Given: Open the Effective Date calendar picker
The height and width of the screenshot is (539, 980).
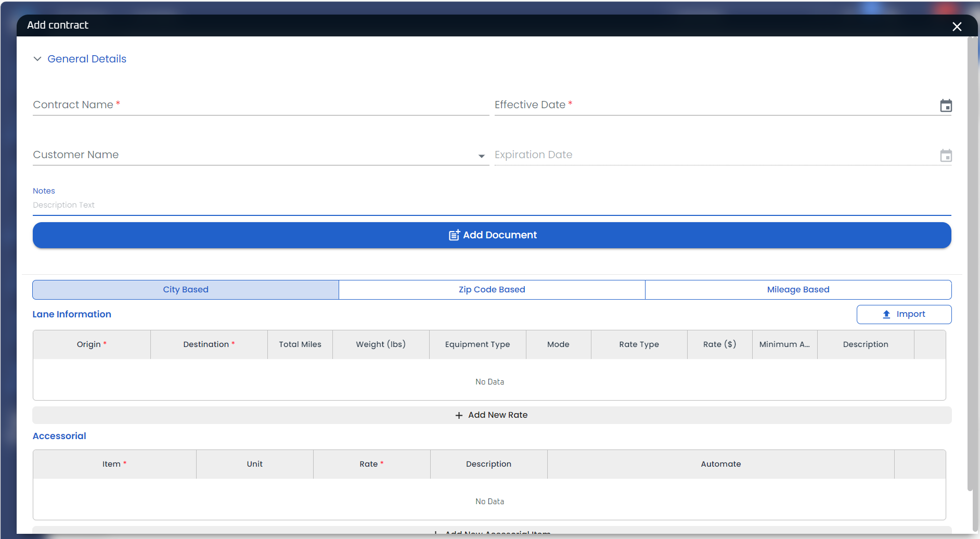Looking at the screenshot, I should pos(946,106).
